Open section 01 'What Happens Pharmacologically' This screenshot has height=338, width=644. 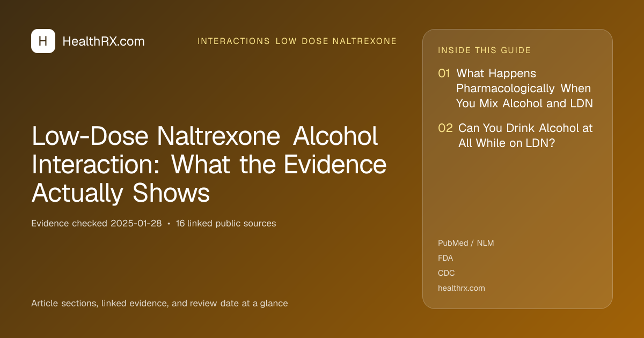pos(524,88)
